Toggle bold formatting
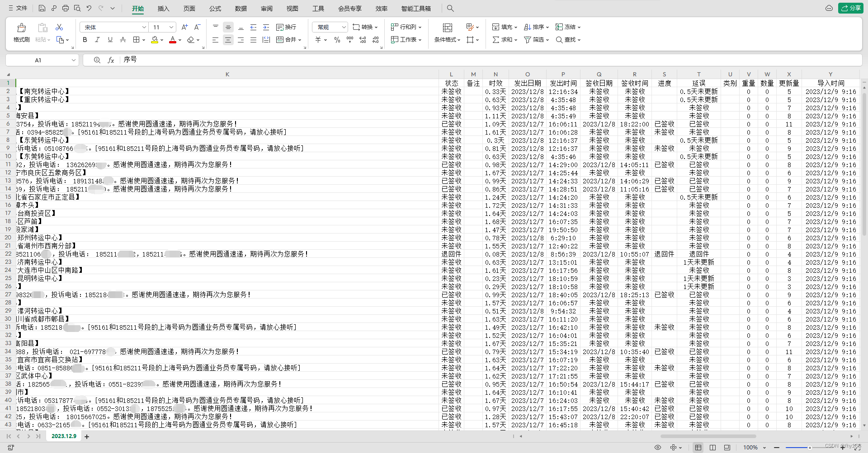The image size is (868, 453). tap(85, 40)
